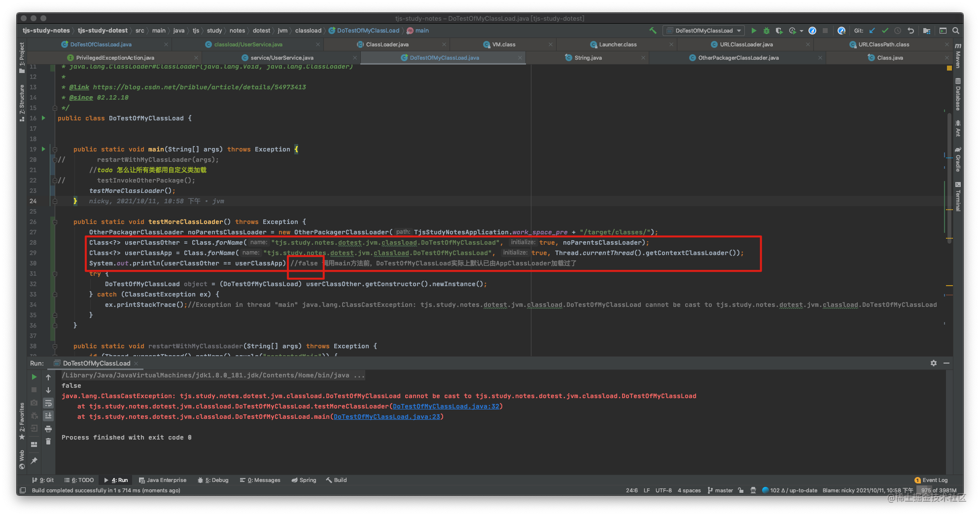This screenshot has width=980, height=516.
Task: Collapse the testMoreClassLoader method fold marker
Action: pos(55,222)
